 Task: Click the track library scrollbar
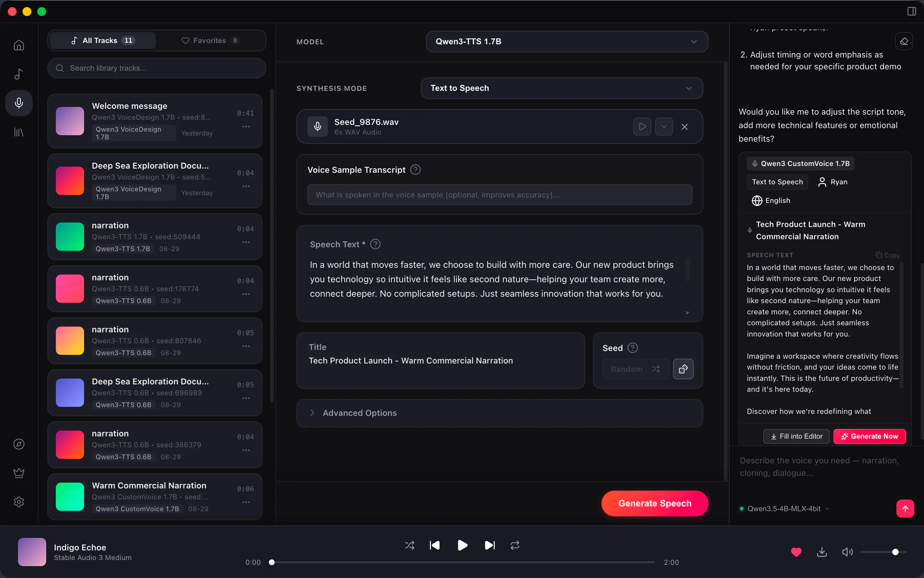pyautogui.click(x=272, y=245)
